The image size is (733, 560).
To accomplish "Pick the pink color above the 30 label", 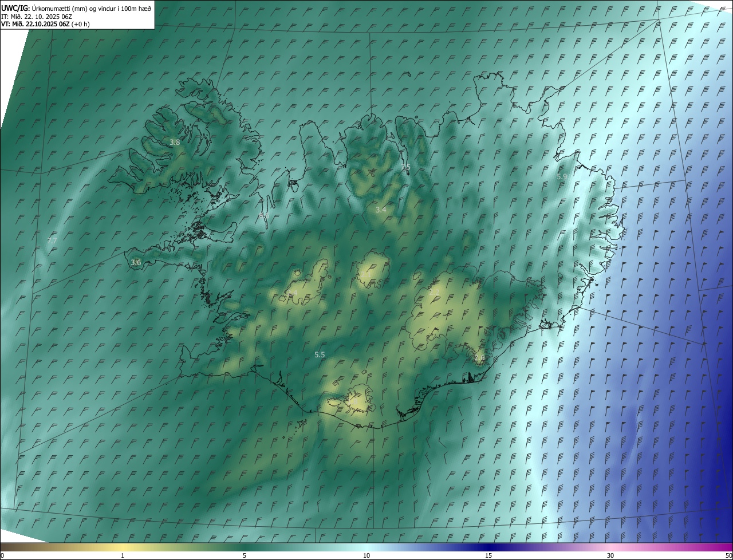I will click(610, 547).
